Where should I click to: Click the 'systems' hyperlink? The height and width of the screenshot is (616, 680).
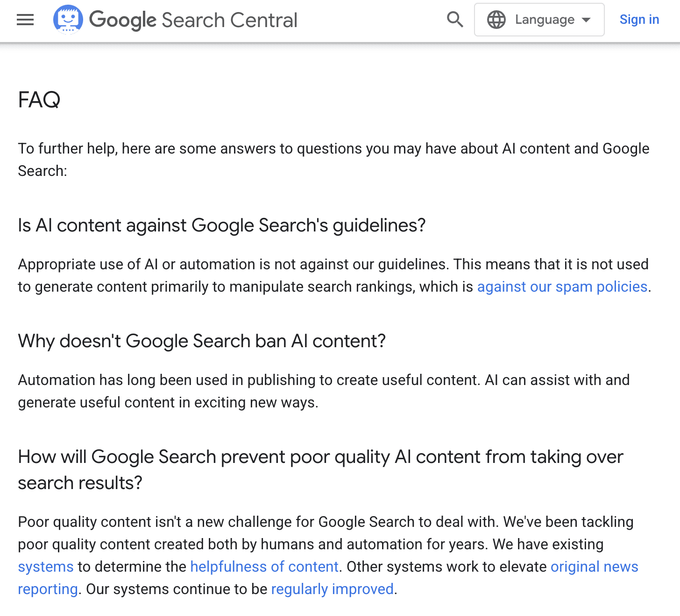[x=45, y=567]
